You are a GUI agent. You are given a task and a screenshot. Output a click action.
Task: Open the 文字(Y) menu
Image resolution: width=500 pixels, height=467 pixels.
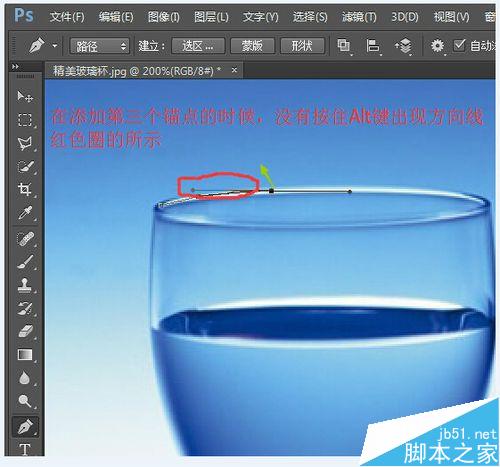coord(260,16)
